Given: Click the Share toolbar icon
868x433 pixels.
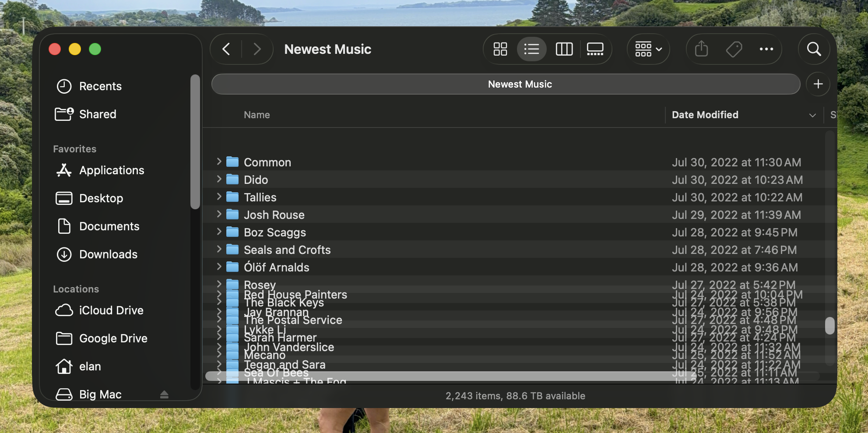Looking at the screenshot, I should (701, 49).
